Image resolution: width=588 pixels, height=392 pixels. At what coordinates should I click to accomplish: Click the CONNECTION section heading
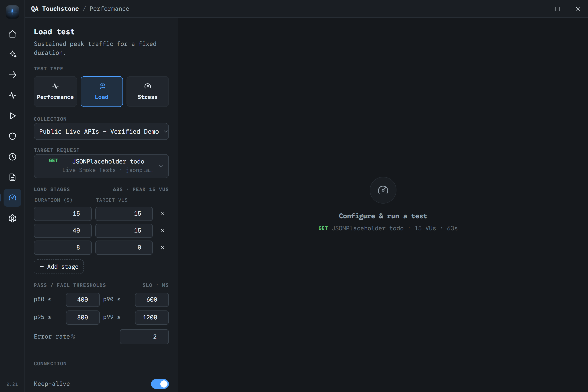coord(50,364)
